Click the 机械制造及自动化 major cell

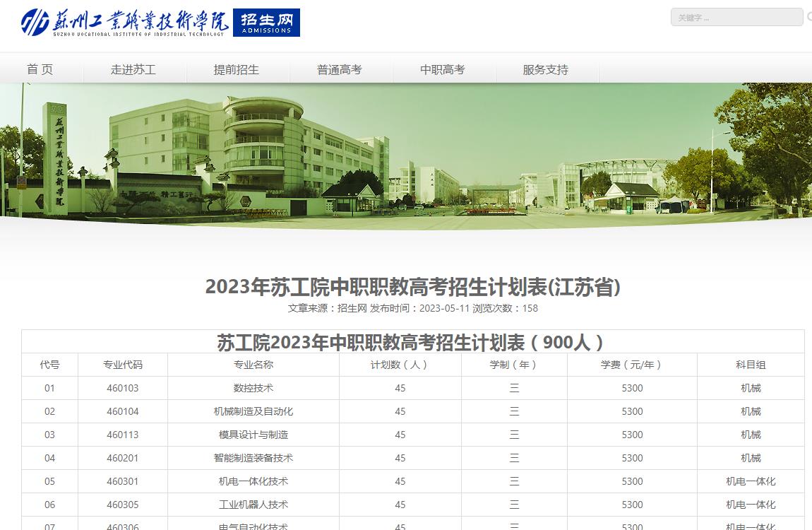tap(253, 411)
